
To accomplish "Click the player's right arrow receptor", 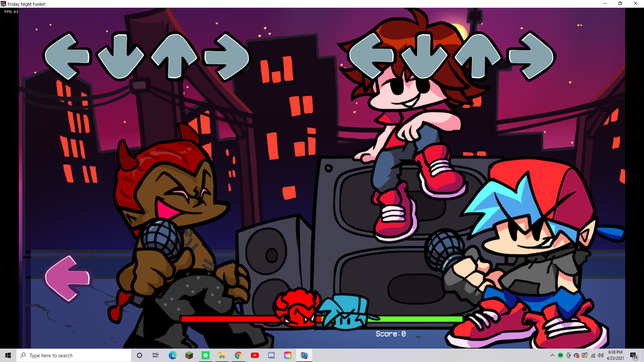I will coord(531,56).
